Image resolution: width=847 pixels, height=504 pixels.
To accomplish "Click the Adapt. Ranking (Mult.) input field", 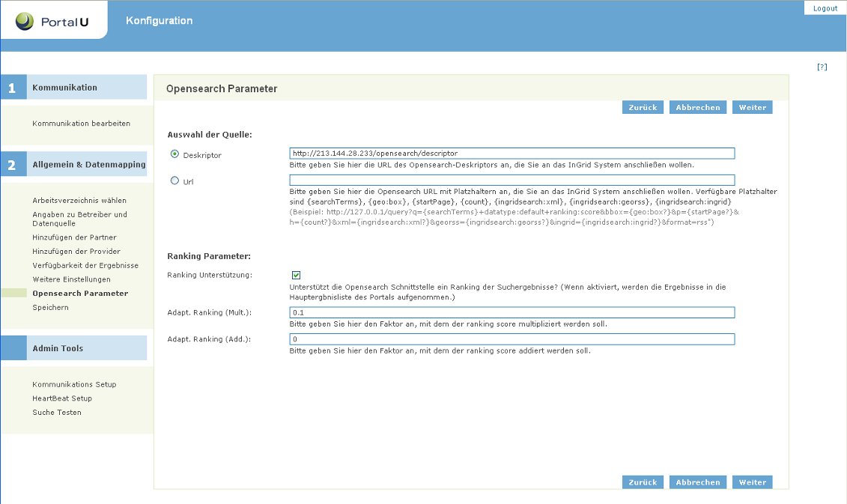I will [512, 313].
